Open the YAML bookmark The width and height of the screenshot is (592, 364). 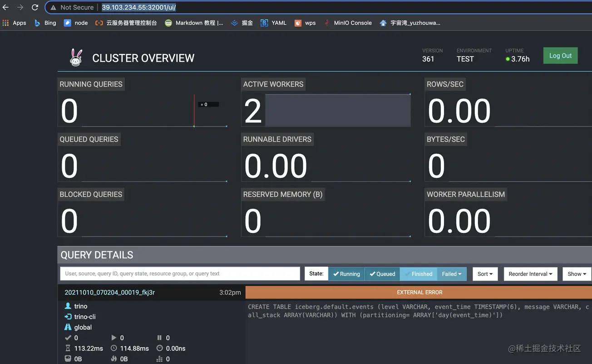point(274,23)
